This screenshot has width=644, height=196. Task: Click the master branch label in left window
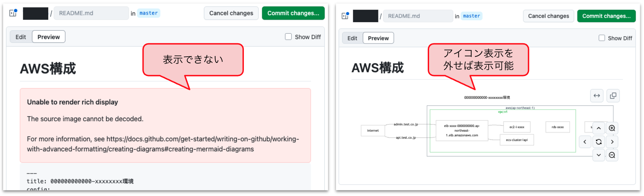pyautogui.click(x=149, y=13)
